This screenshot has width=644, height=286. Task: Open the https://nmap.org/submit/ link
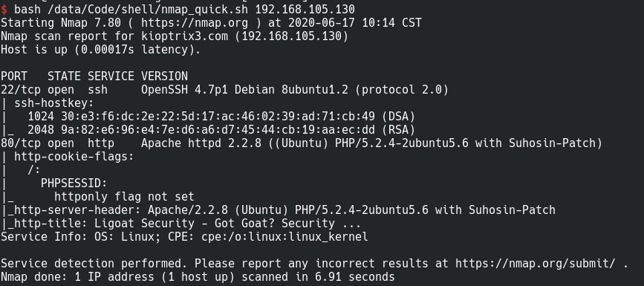tap(535, 264)
